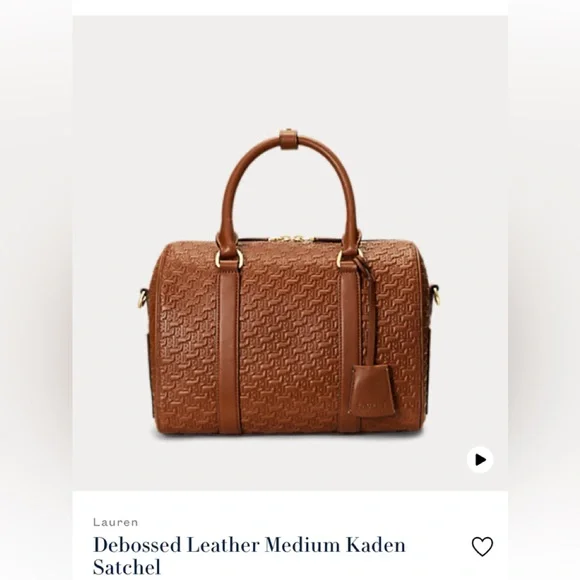Click the gold D-ring on bag's right side

436,294
